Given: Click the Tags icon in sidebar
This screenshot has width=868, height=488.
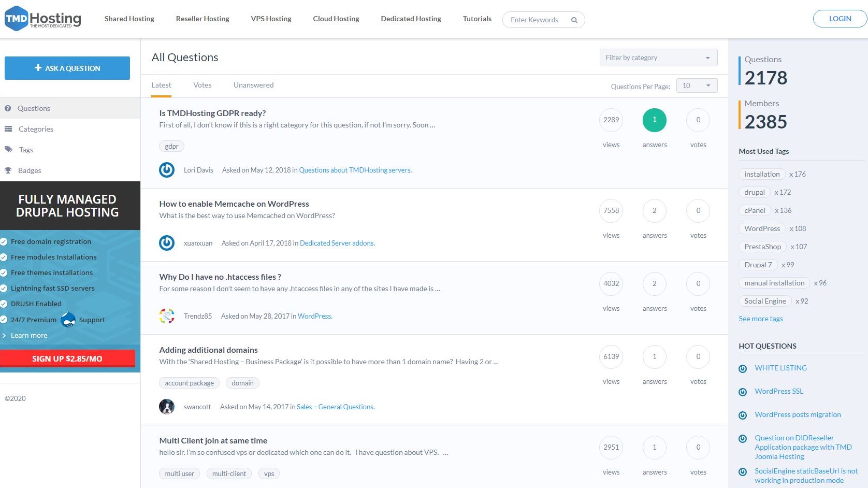Looking at the screenshot, I should tap(8, 150).
